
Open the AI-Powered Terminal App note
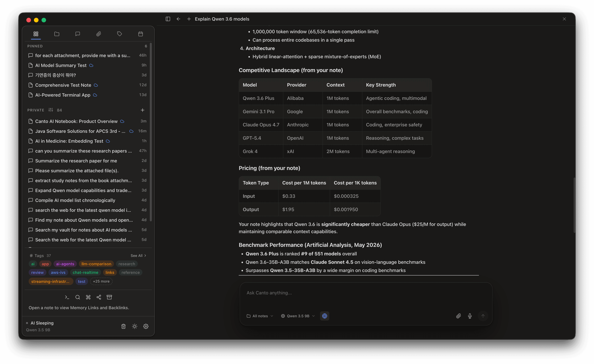(87, 95)
